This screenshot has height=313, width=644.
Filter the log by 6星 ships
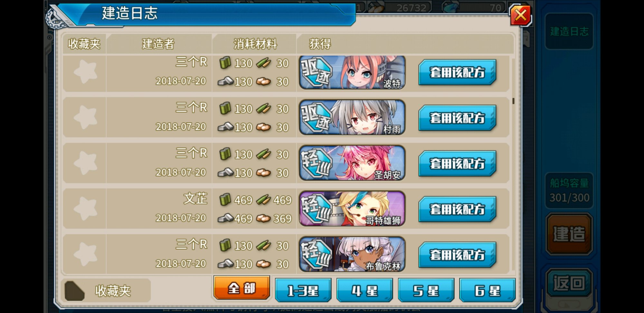point(488,290)
